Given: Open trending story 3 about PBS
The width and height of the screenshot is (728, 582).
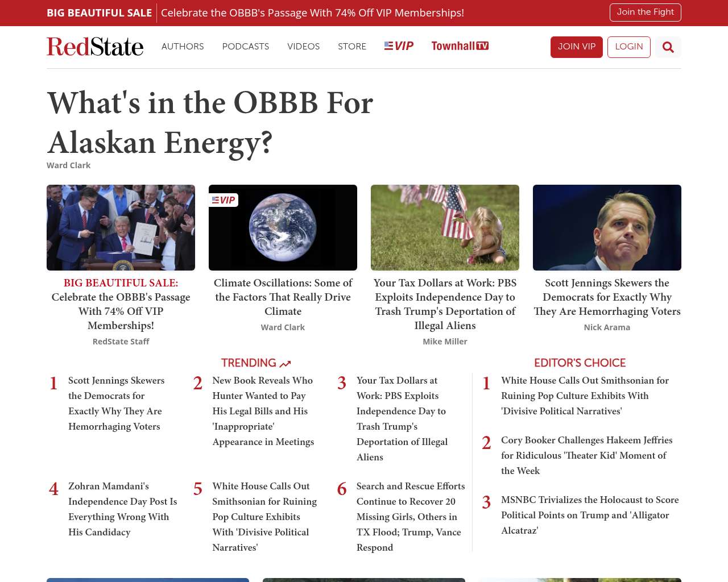Looking at the screenshot, I should (x=403, y=419).
